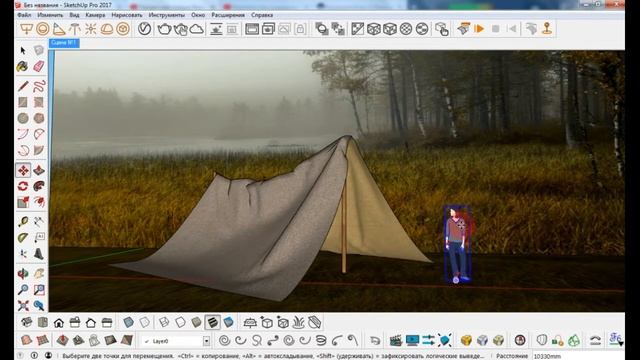This screenshot has width=640, height=360.
Task: Open the Вид menu
Action: (74, 15)
